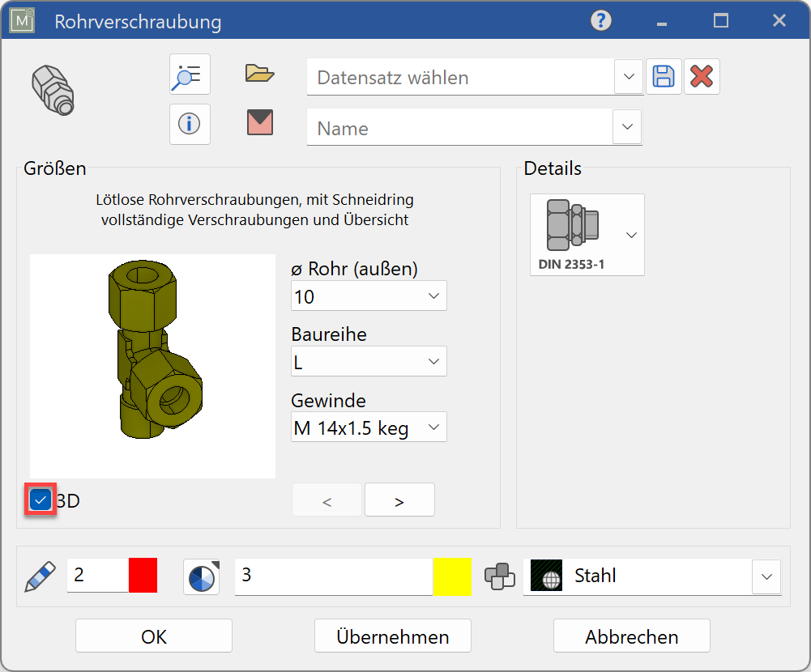The width and height of the screenshot is (811, 672).
Task: Apply settings using Übernehmen
Action: click(x=392, y=636)
